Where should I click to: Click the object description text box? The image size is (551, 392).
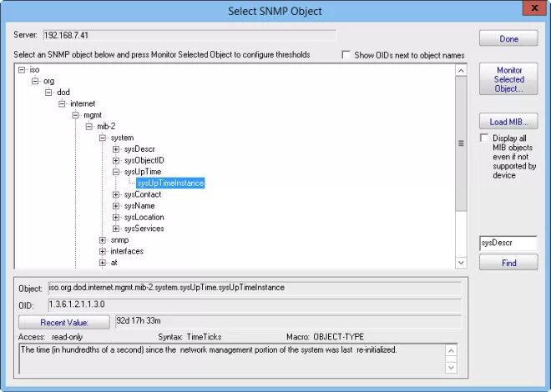[232, 359]
